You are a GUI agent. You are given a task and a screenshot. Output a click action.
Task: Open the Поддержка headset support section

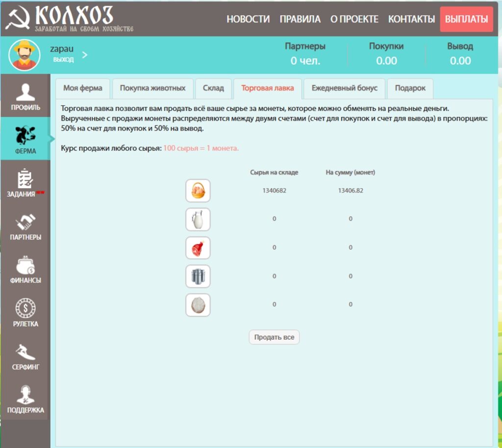pos(25,398)
